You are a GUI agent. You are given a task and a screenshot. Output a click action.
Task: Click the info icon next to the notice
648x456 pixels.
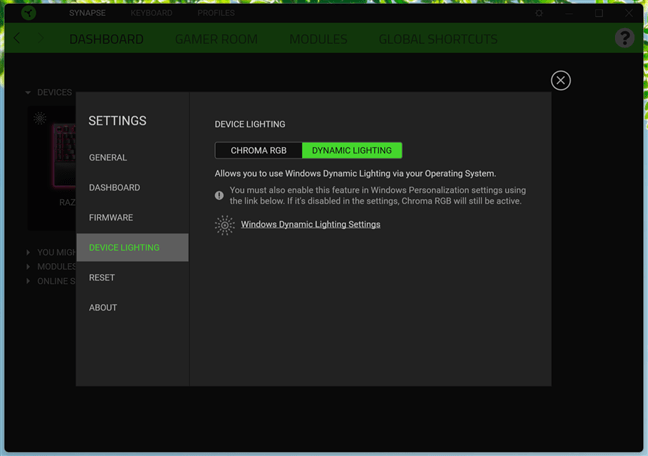coord(220,195)
